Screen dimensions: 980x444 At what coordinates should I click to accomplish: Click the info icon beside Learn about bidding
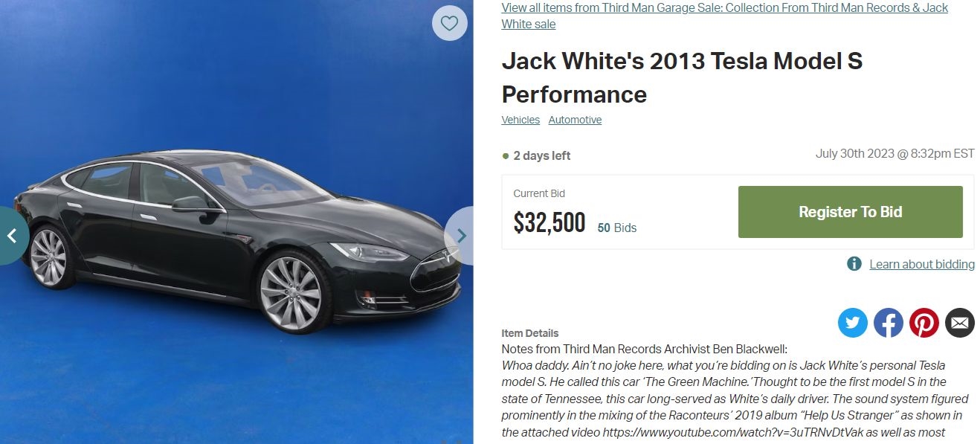coord(854,264)
